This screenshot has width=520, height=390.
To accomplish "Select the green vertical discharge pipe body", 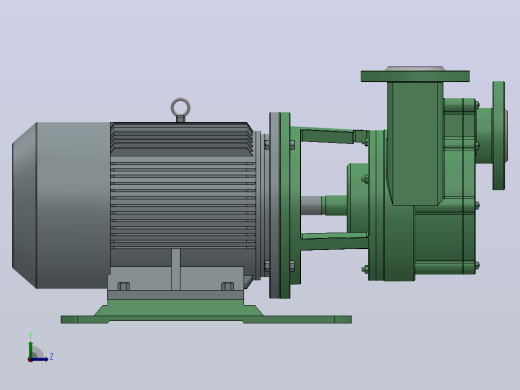I will click(x=415, y=143).
